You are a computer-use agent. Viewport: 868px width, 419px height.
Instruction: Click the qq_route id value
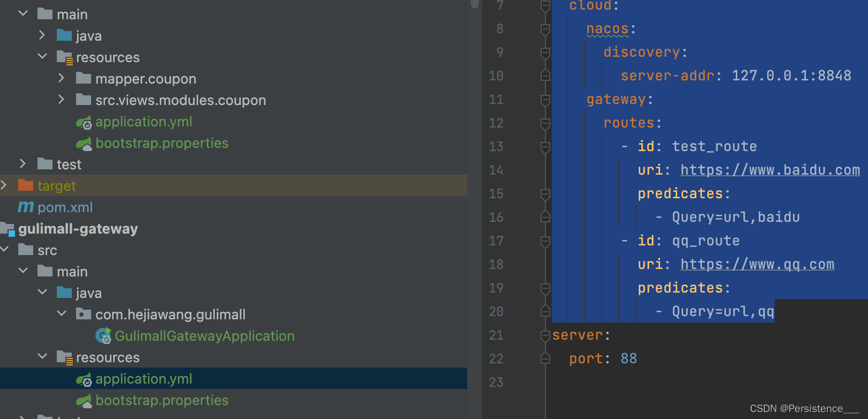click(x=706, y=241)
